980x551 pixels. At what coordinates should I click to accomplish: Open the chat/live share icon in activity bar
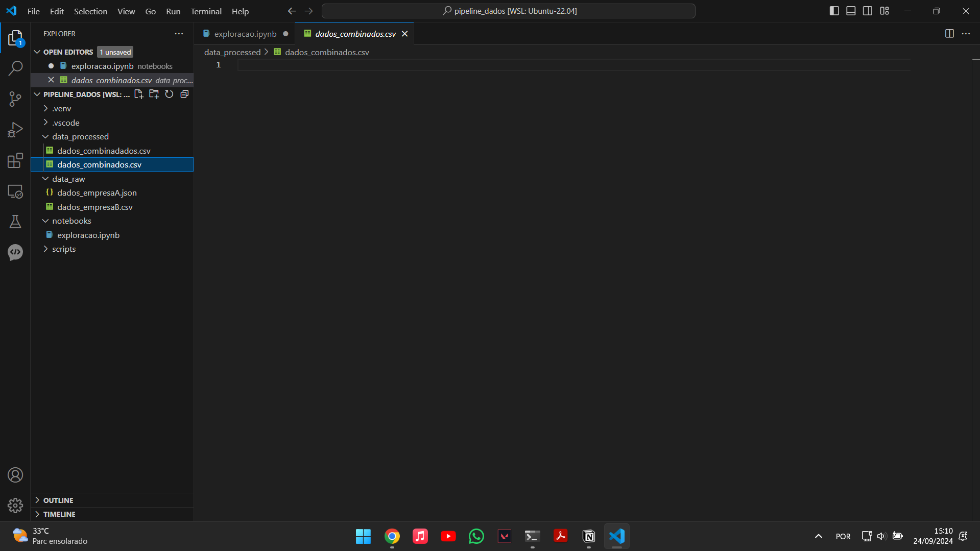click(x=15, y=252)
